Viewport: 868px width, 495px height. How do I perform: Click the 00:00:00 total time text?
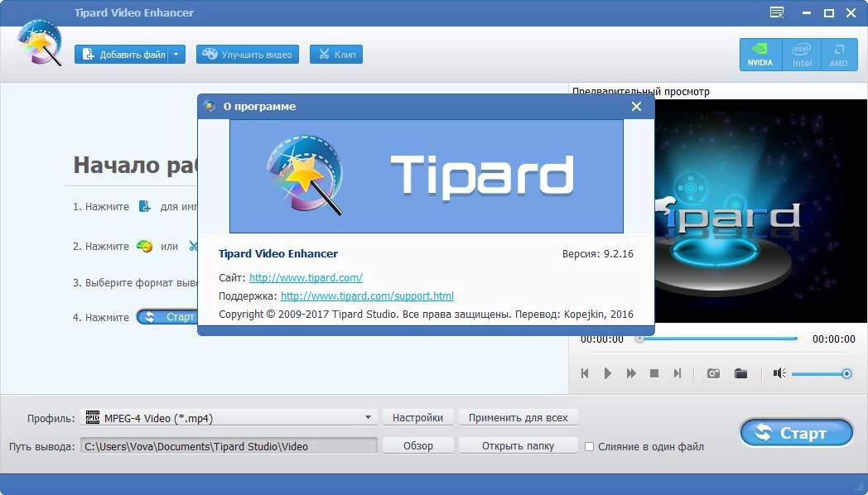[x=834, y=339]
